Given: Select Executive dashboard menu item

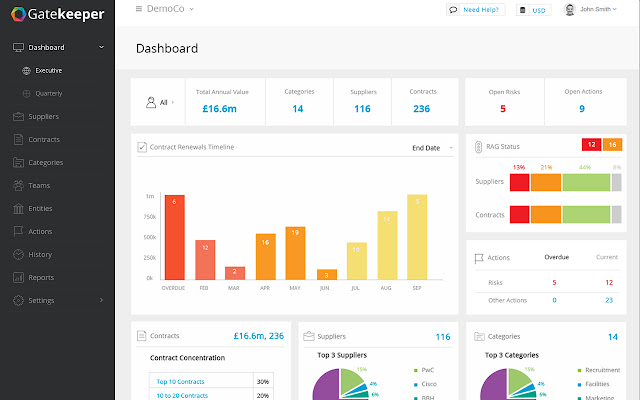Looking at the screenshot, I should 49,71.
